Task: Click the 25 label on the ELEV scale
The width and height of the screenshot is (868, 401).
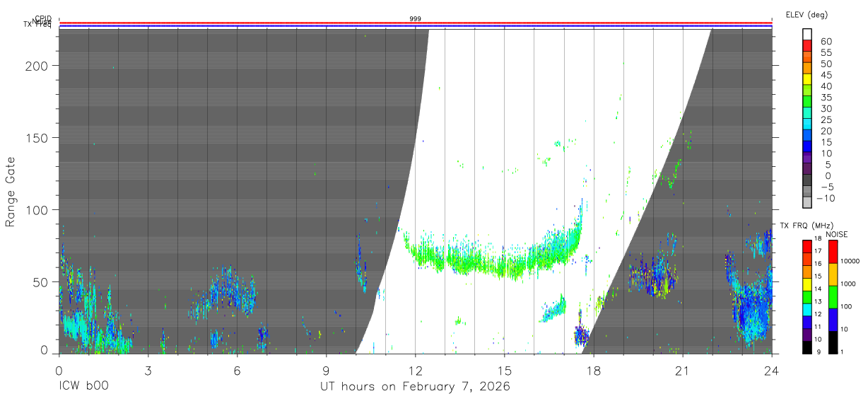Action: (826, 120)
